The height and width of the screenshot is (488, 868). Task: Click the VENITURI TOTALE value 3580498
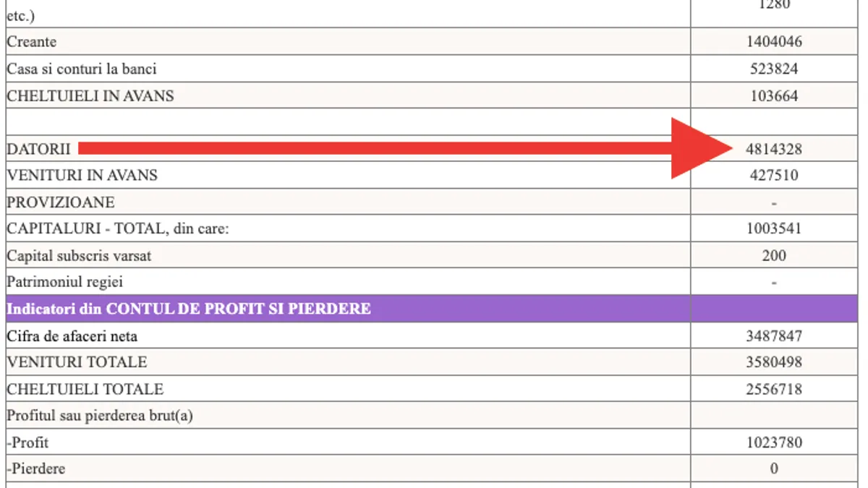773,362
